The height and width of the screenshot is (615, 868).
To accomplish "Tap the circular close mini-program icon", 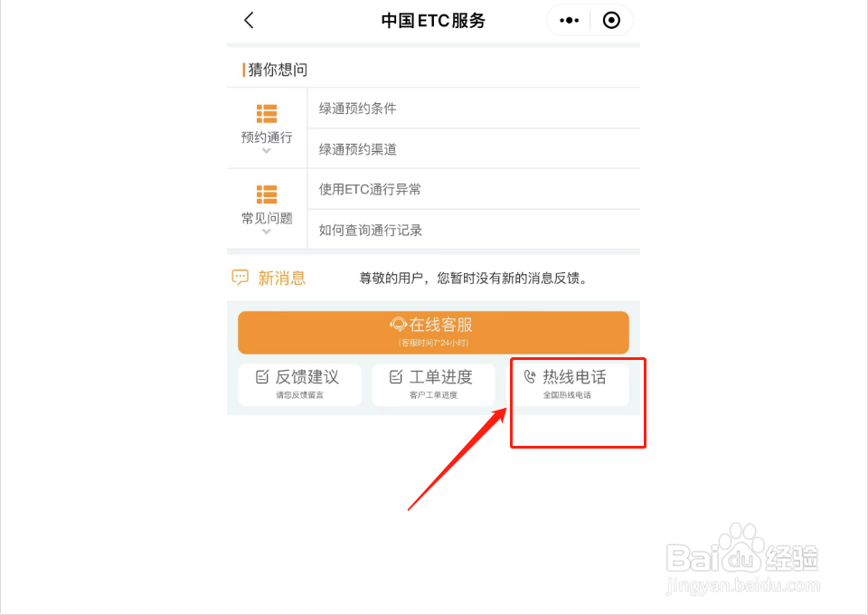I will [611, 21].
